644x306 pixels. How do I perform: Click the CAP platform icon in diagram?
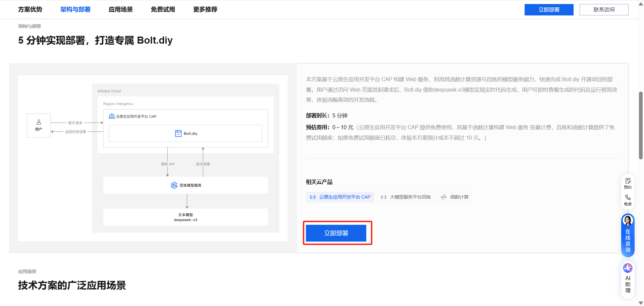[112, 116]
